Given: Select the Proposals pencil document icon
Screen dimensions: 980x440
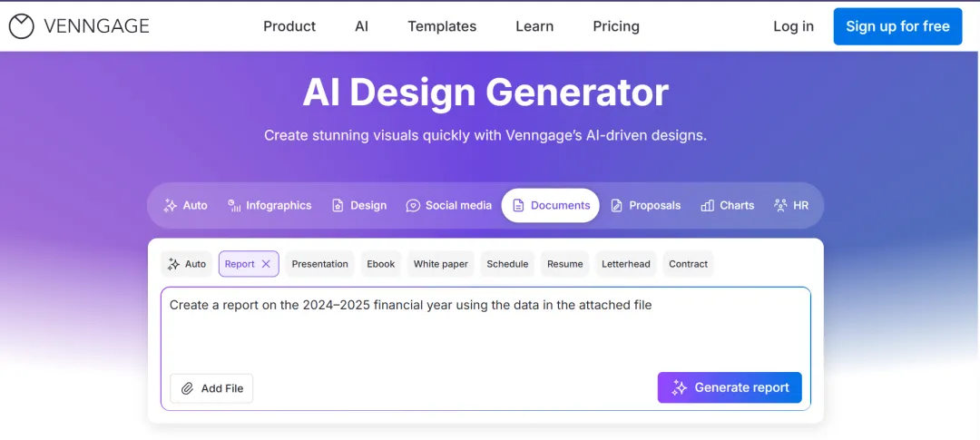Looking at the screenshot, I should [x=616, y=206].
